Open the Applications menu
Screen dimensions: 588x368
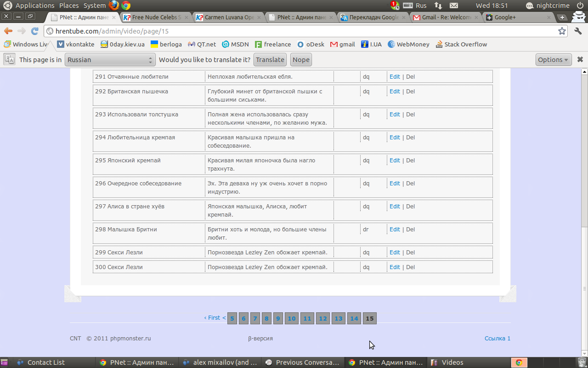click(35, 6)
